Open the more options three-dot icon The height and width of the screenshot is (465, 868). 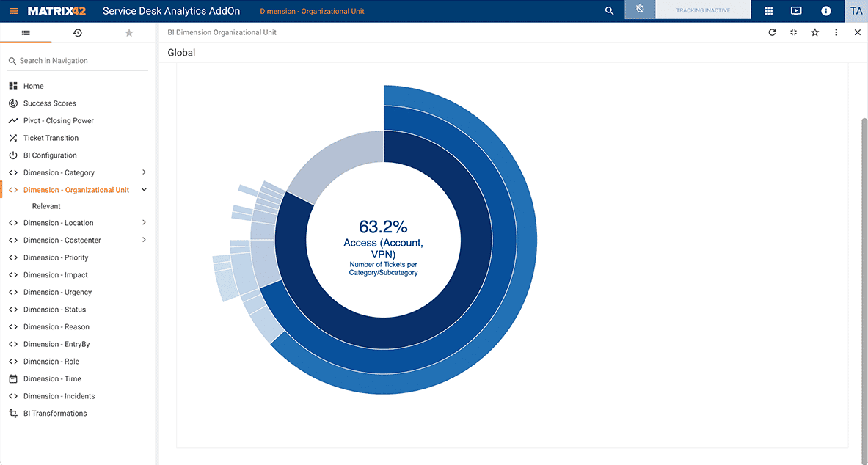pyautogui.click(x=836, y=32)
